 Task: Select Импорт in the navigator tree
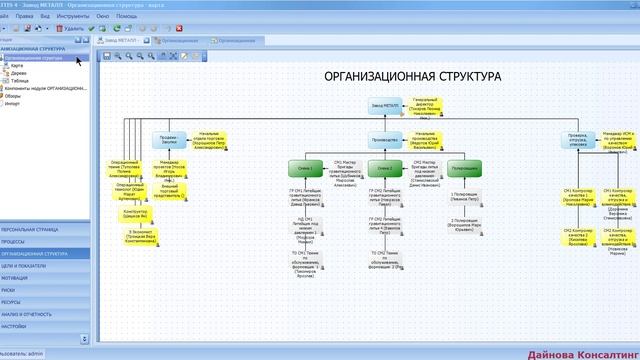pyautogui.click(x=12, y=104)
